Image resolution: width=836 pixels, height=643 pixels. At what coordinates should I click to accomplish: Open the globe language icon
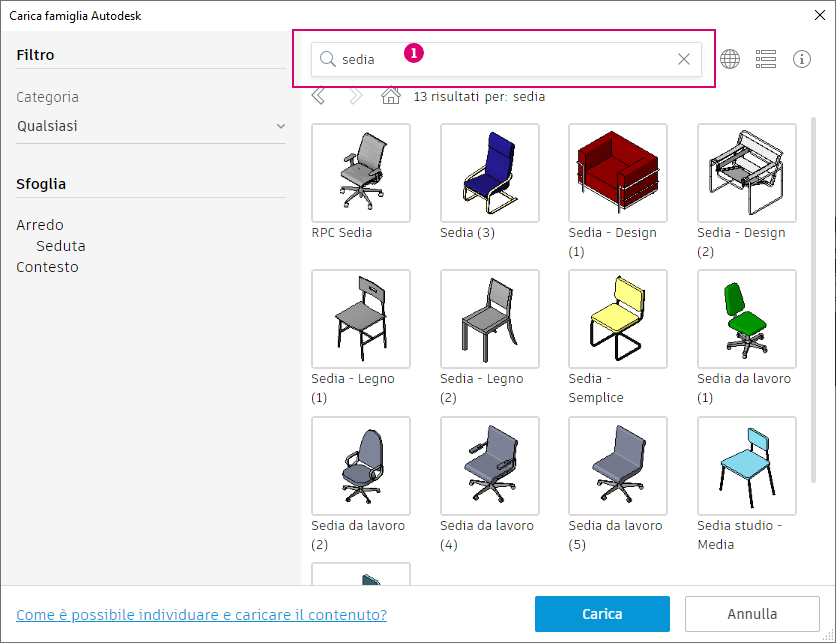pyautogui.click(x=730, y=59)
